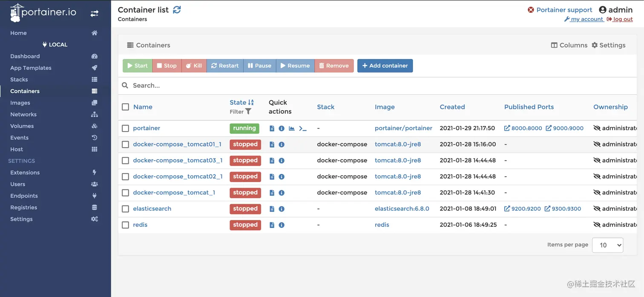Open stats chart icon for portainer container
The width and height of the screenshot is (644, 297).
point(292,128)
